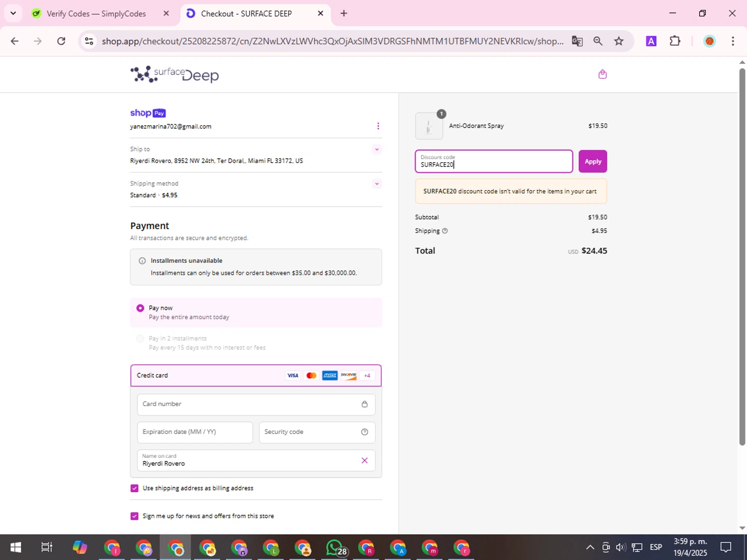
Task: Select Pay in 2 installments radio
Action: click(140, 338)
